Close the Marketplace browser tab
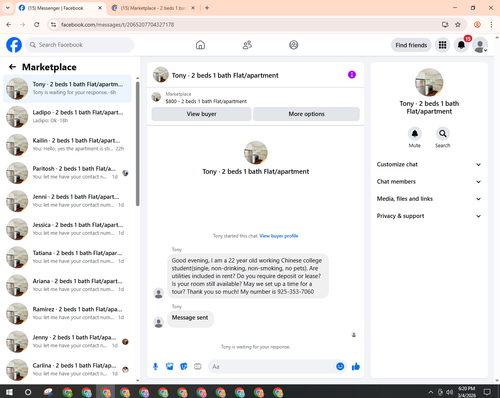Screen dimensions: 500x398 click(x=193, y=8)
